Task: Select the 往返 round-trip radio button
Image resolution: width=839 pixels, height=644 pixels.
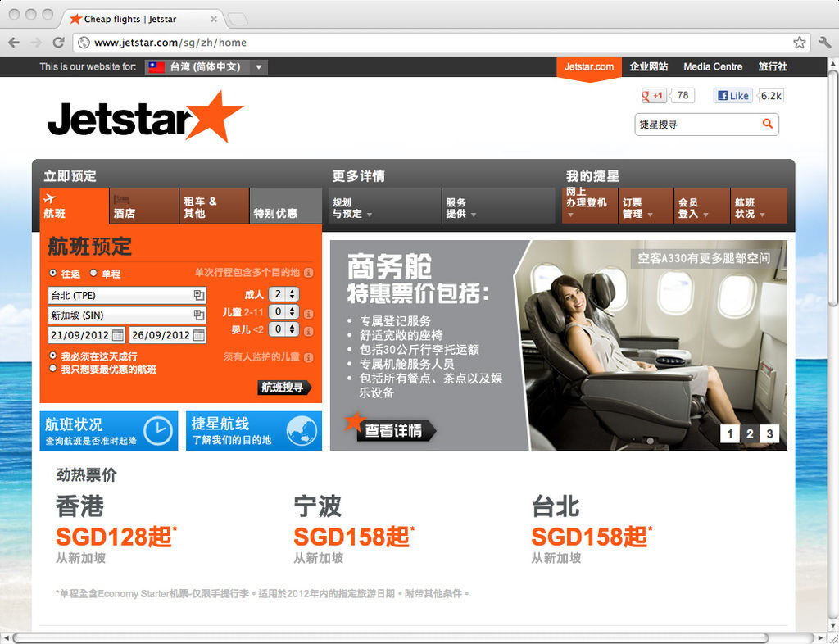Action: pos(52,273)
